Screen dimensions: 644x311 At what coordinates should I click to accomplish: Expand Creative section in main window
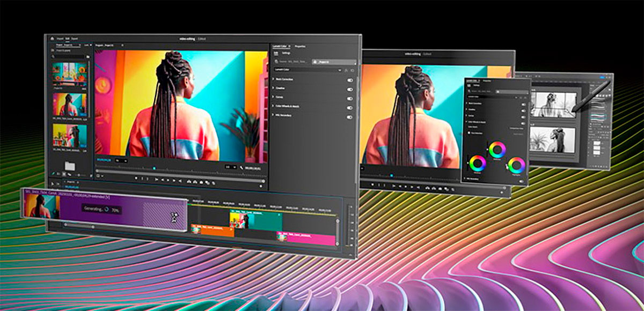point(273,88)
